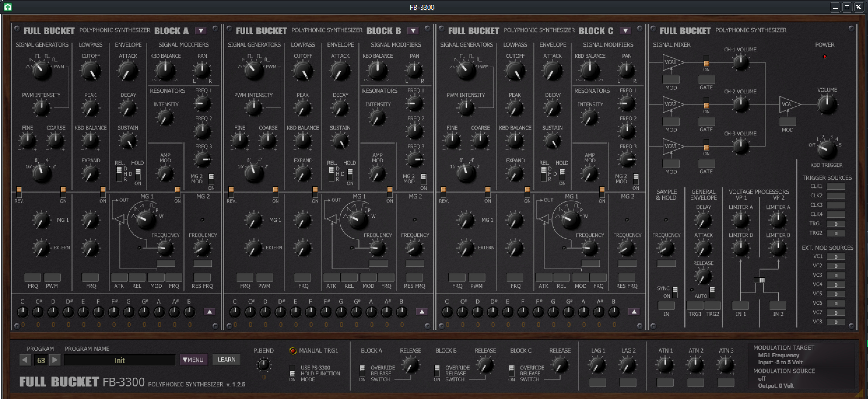Screen dimensions: 868x399
Task: Toggle Sample & Hold SYNC switch
Action: 675,292
